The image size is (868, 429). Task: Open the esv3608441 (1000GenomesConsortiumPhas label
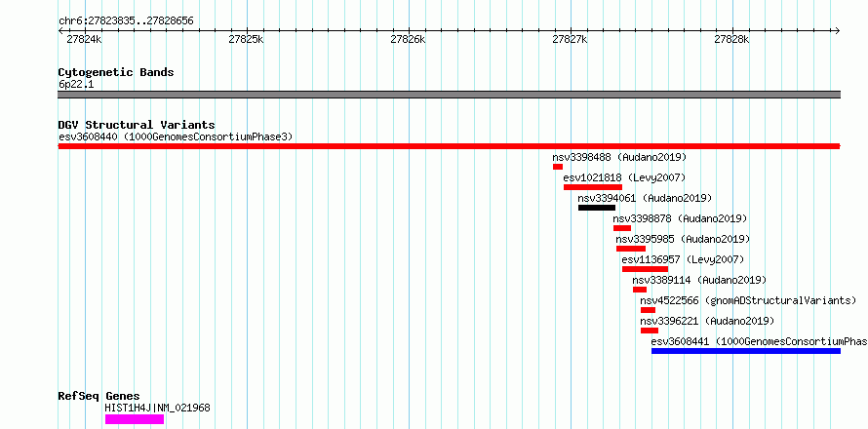pyautogui.click(x=759, y=341)
